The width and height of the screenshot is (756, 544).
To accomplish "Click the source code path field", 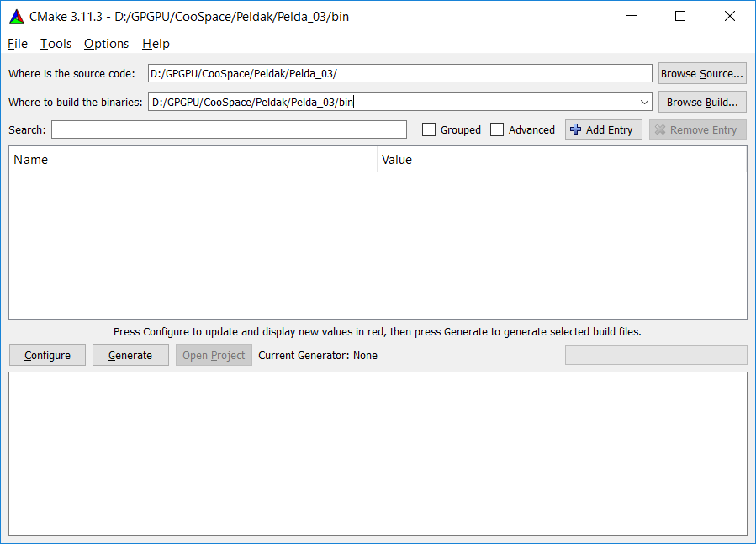I will coord(399,74).
